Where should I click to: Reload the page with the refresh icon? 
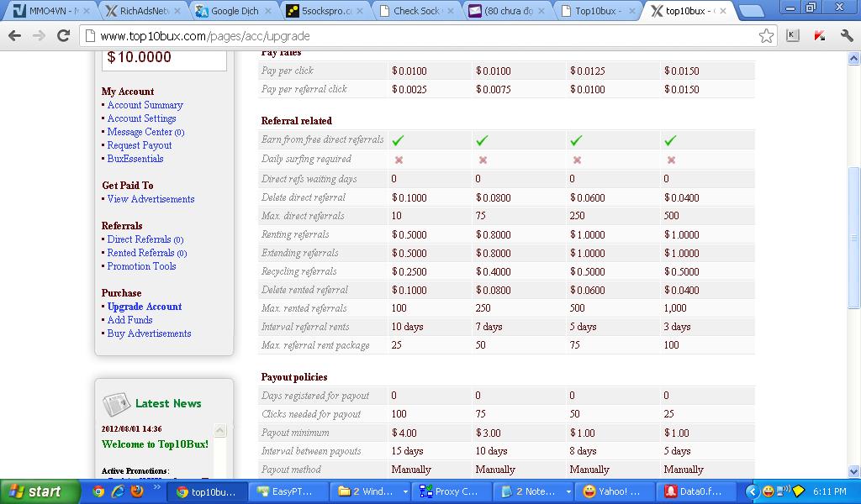63,36
